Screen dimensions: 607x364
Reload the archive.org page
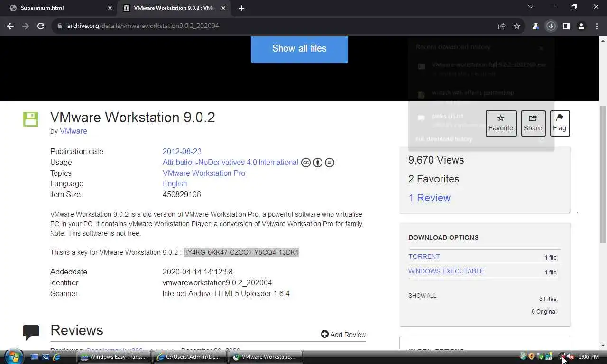41,26
